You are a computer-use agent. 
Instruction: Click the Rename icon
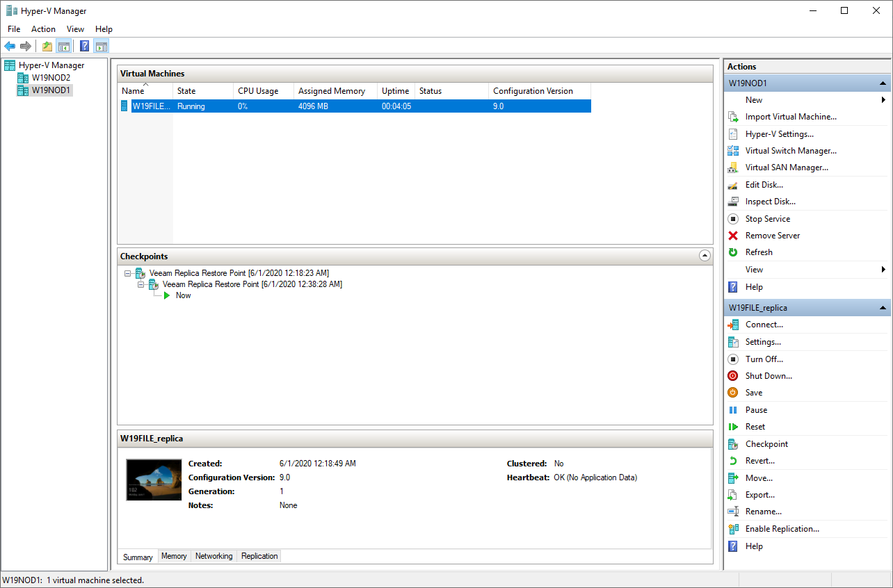click(732, 512)
